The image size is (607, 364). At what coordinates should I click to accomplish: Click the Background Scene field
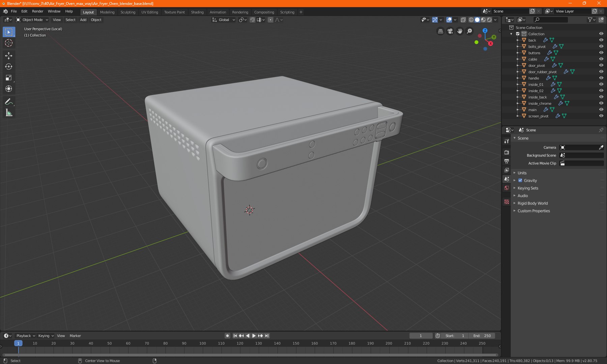581,155
